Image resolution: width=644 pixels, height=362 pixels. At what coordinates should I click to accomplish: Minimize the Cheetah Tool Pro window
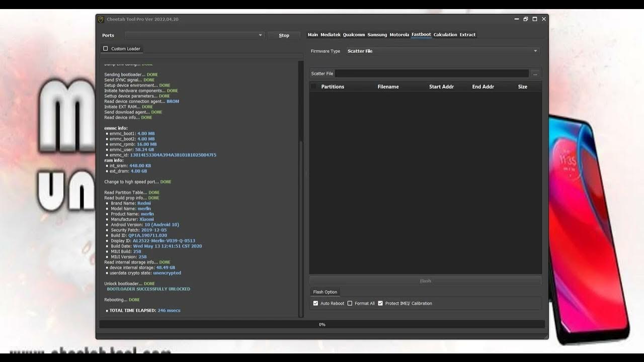tap(517, 19)
